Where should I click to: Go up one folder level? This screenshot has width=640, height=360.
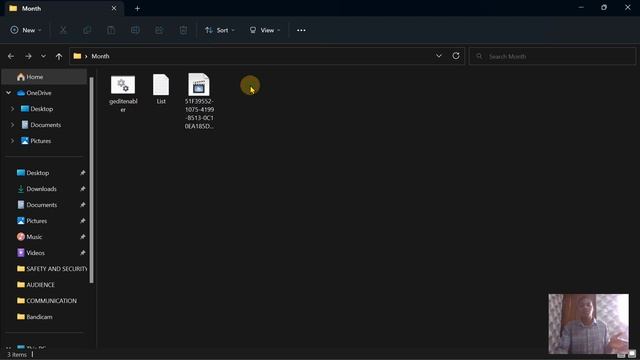tap(59, 56)
